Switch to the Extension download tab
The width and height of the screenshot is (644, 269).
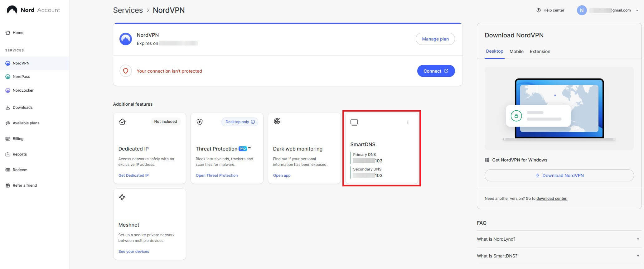coord(540,51)
